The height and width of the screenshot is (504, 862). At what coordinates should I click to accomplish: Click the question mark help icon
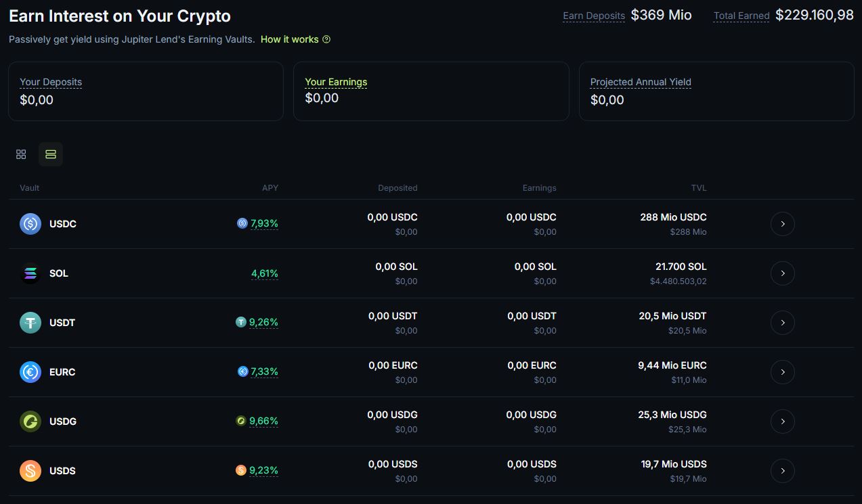pyautogui.click(x=326, y=39)
